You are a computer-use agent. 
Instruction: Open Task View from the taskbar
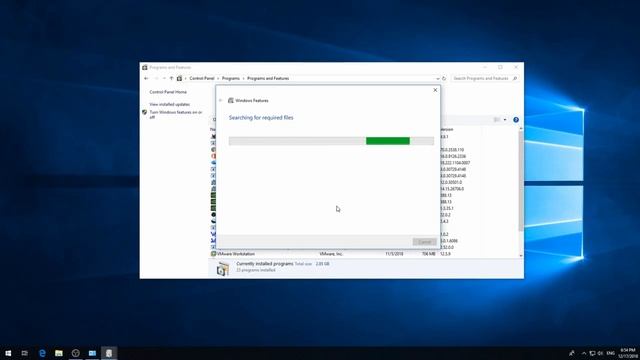pyautogui.click(x=24, y=353)
